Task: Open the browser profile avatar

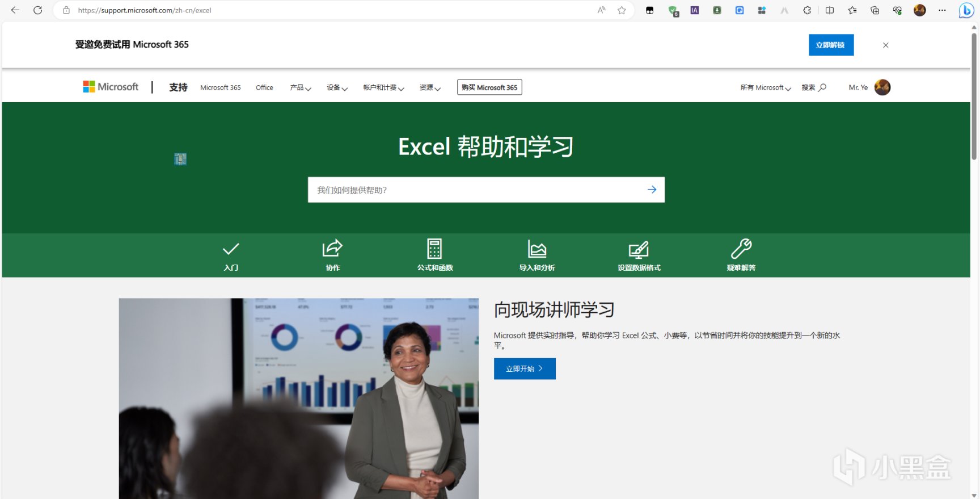Action: (x=920, y=10)
